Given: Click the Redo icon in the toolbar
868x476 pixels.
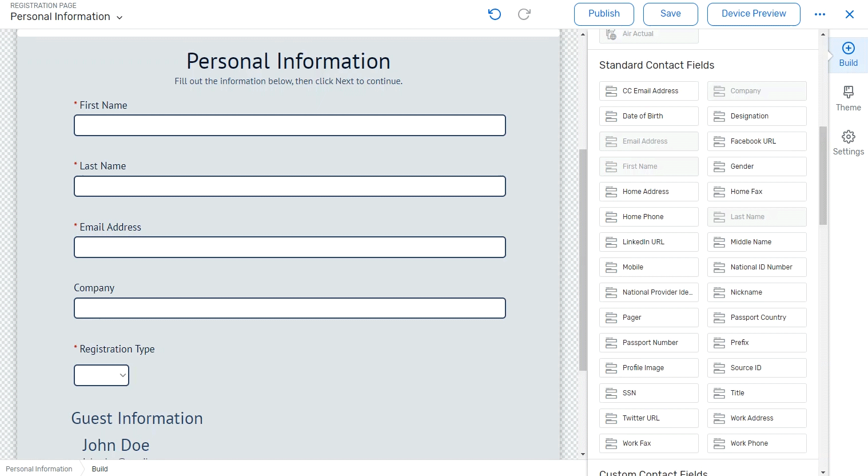Looking at the screenshot, I should click(524, 14).
